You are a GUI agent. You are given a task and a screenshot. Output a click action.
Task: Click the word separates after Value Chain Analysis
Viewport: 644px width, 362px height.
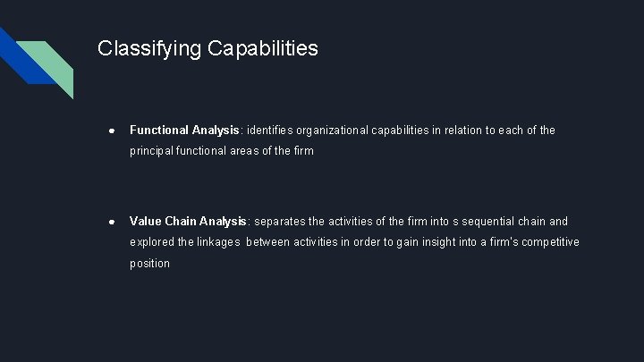click(x=280, y=222)
